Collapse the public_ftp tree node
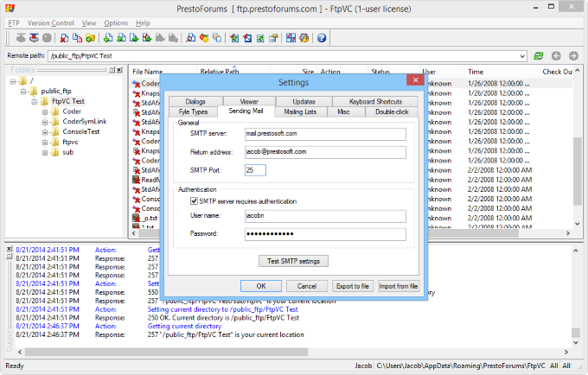The image size is (588, 375). coord(23,91)
